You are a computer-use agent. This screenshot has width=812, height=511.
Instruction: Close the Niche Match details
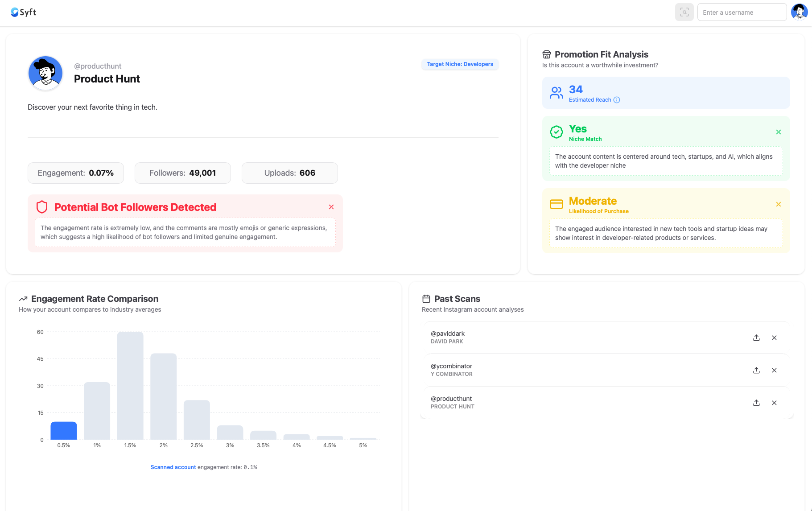(x=779, y=132)
